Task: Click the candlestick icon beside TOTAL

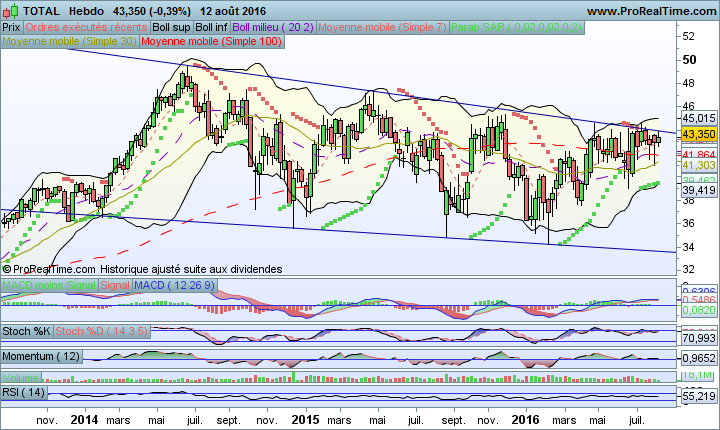Action: [11, 11]
